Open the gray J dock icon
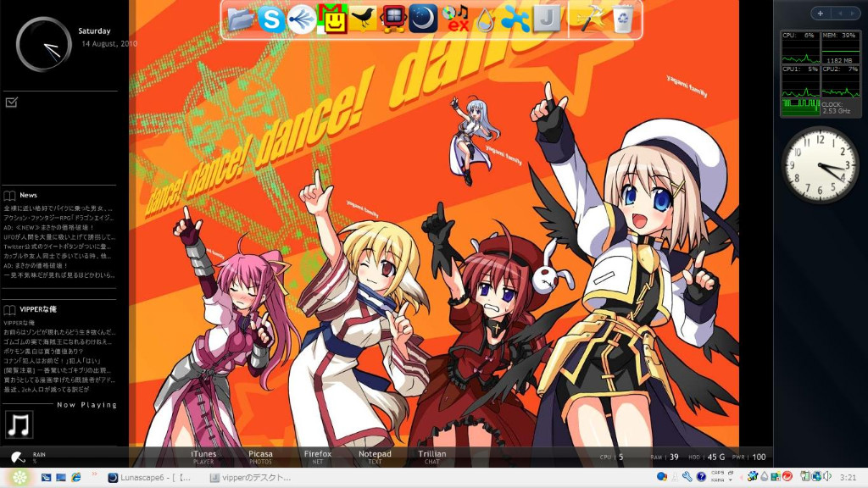Screen dimensions: 868x488 [547, 19]
